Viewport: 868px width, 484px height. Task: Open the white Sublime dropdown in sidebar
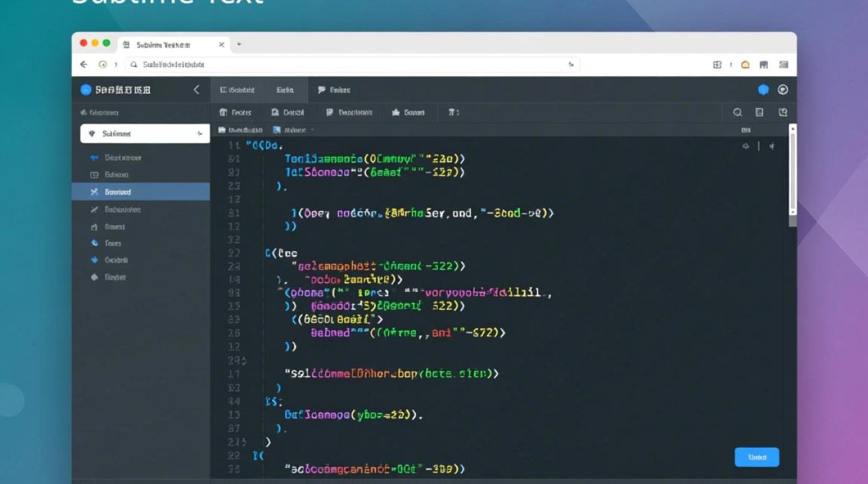(145, 134)
